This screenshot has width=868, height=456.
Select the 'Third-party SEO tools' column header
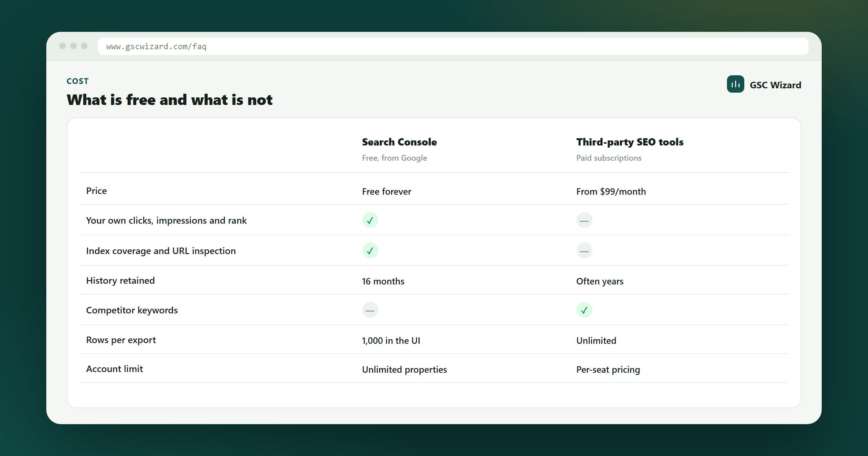coord(630,142)
